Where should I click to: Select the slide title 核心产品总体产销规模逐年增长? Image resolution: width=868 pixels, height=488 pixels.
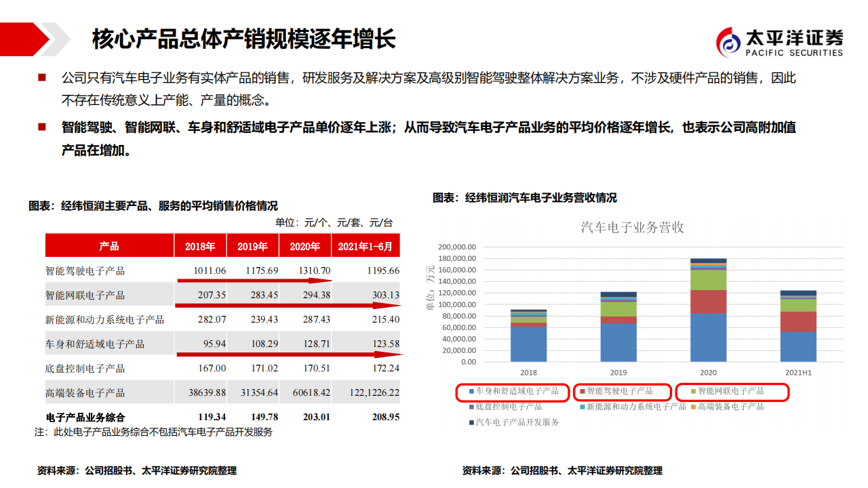coord(244,39)
